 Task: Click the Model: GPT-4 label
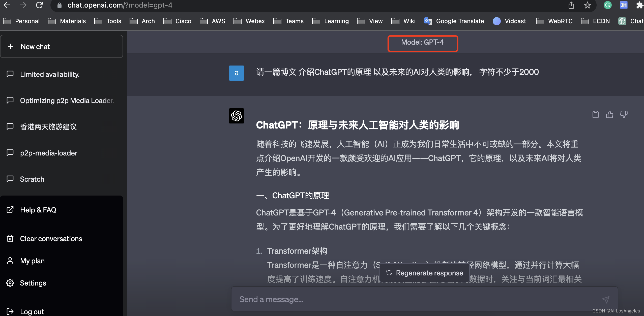423,42
